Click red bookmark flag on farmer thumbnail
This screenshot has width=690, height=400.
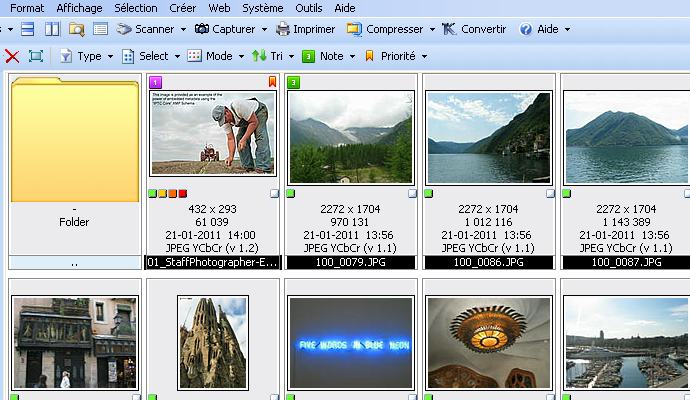(x=272, y=81)
